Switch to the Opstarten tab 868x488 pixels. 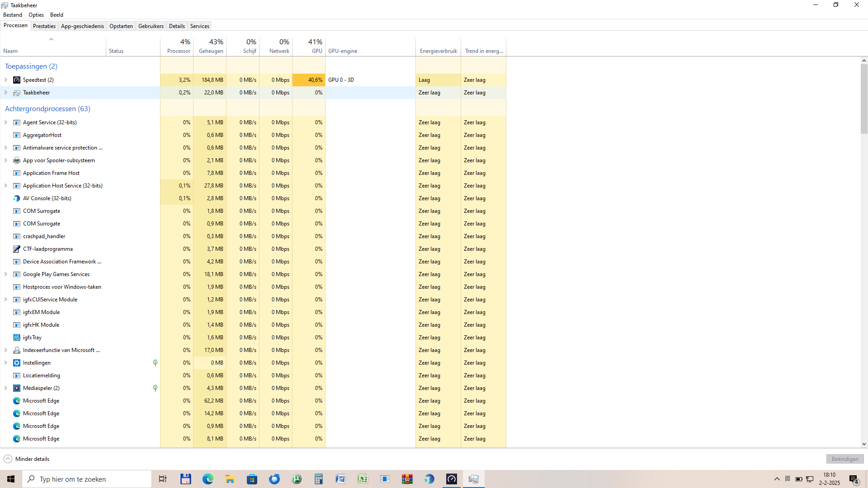pos(121,26)
